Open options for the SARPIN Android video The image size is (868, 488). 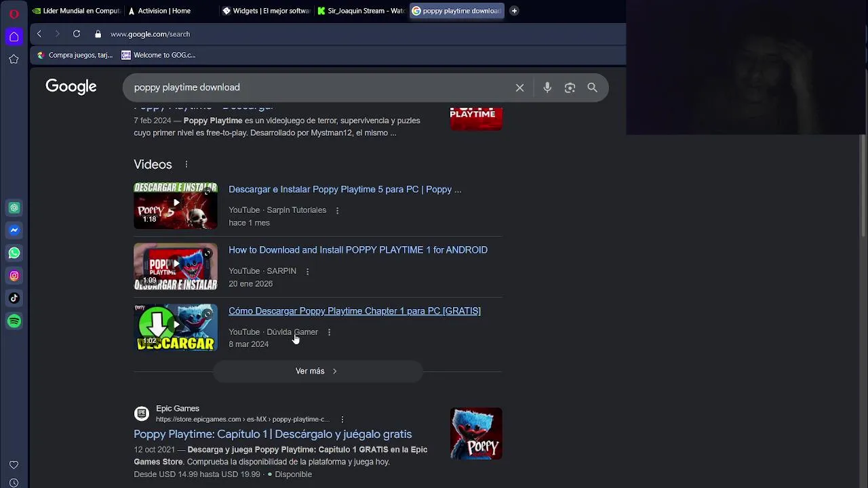pos(307,271)
